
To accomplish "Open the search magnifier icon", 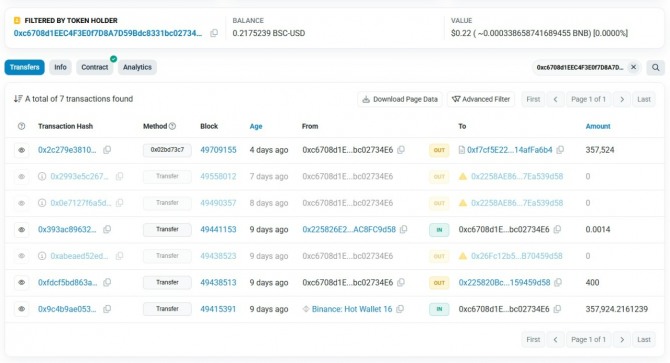I will 655,67.
